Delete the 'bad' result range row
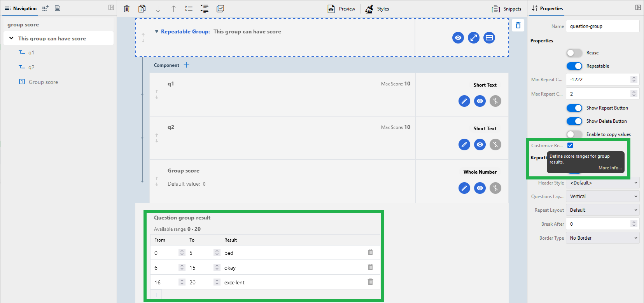The width and height of the screenshot is (644, 303). 370,252
